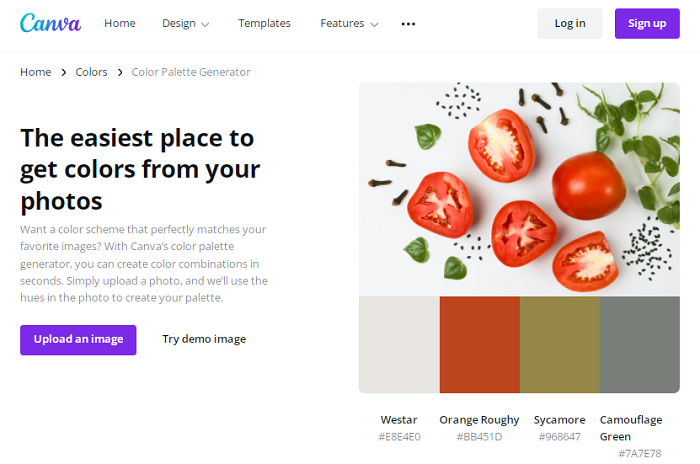The height and width of the screenshot is (464, 700).
Task: Click the #BB451D hex code
Action: 479,437
